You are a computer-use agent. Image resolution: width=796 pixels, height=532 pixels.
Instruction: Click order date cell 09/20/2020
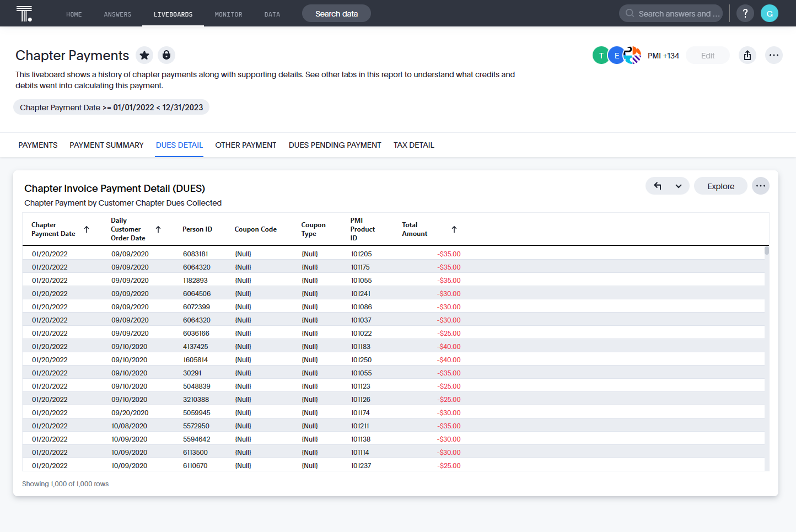coord(130,413)
